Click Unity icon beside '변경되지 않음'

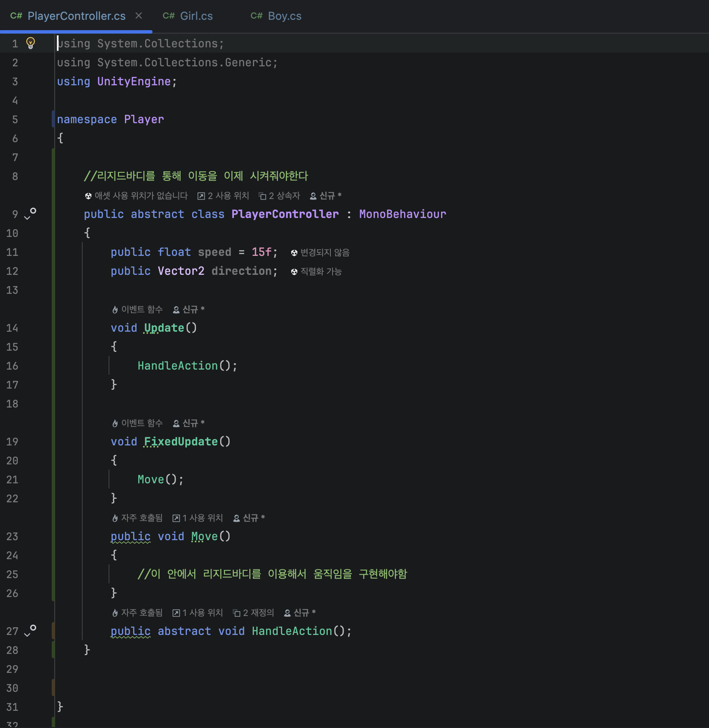tap(294, 253)
